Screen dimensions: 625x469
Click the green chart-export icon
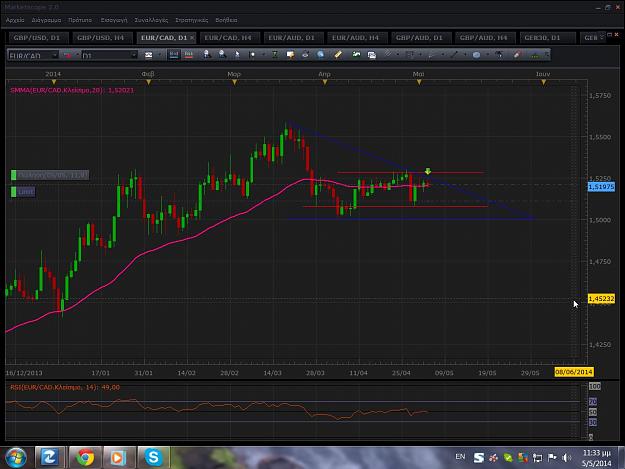pos(356,54)
